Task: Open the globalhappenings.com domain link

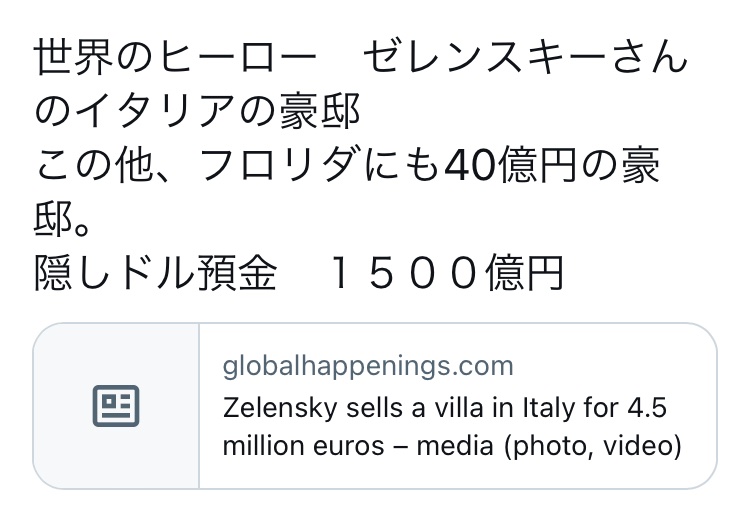Action: pos(367,365)
